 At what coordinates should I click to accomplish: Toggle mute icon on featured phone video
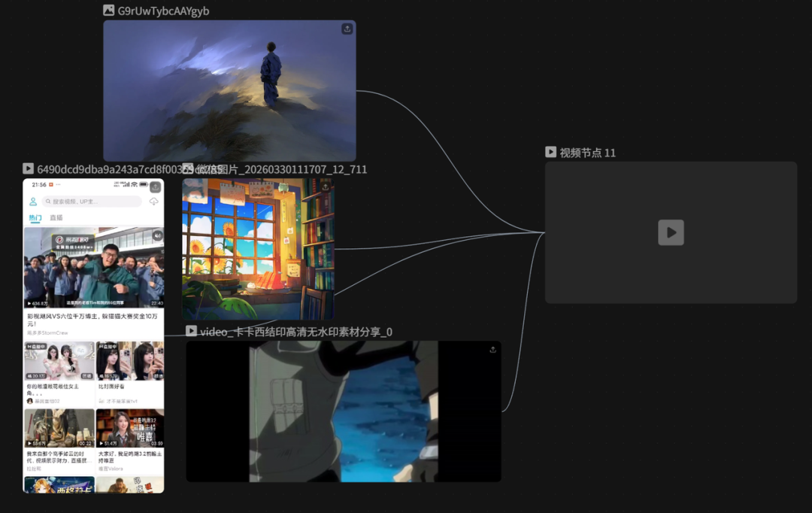tap(157, 235)
